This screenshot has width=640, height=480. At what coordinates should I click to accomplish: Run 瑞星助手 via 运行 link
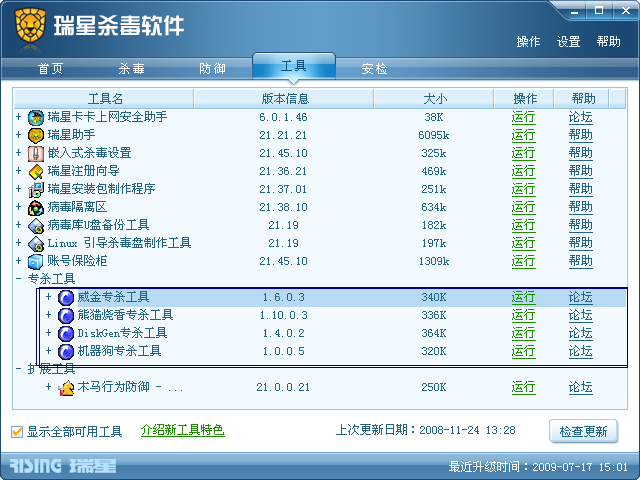(x=523, y=136)
